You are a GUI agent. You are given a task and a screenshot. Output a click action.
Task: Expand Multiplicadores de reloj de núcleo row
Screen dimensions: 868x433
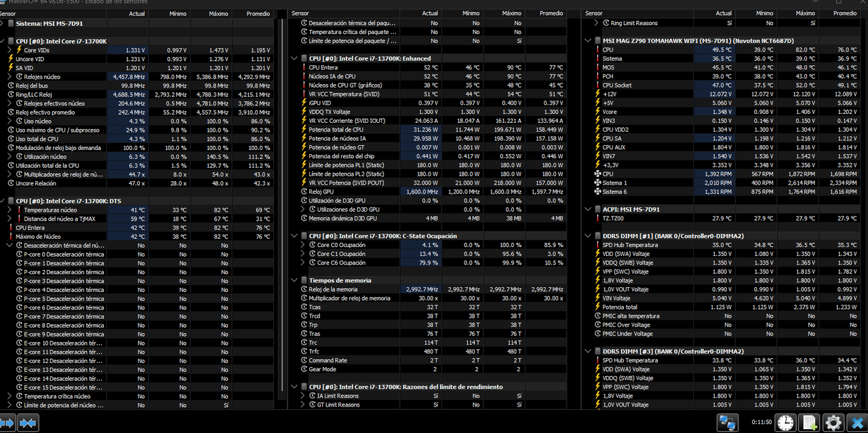[x=9, y=174]
